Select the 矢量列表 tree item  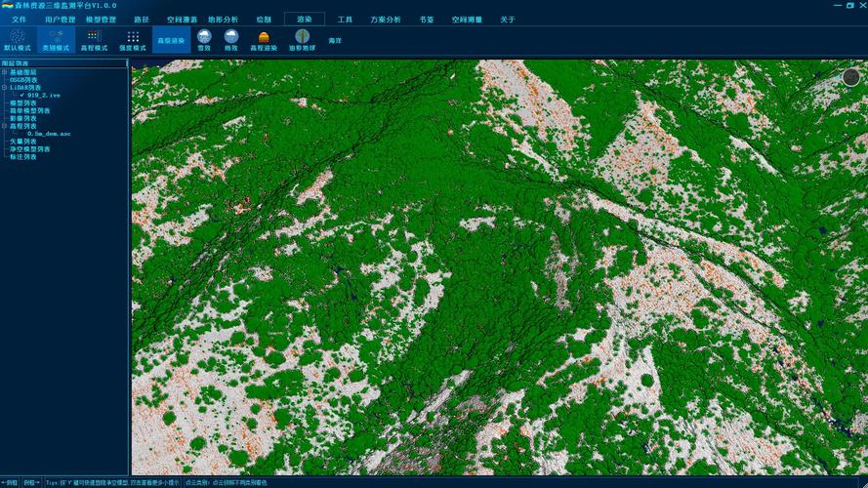[x=23, y=142]
